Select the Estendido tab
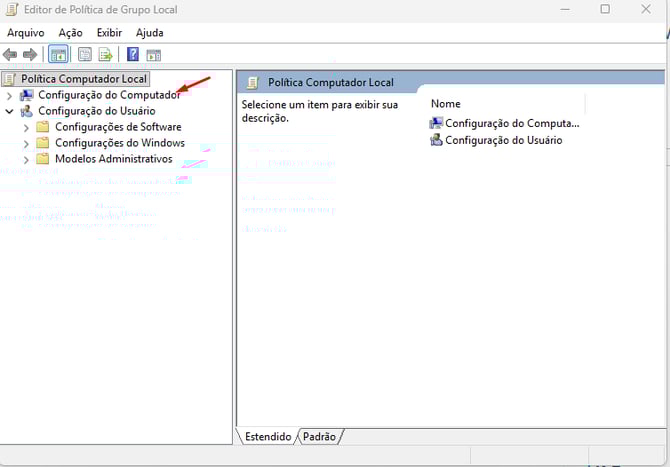The width and height of the screenshot is (670, 467). click(266, 436)
